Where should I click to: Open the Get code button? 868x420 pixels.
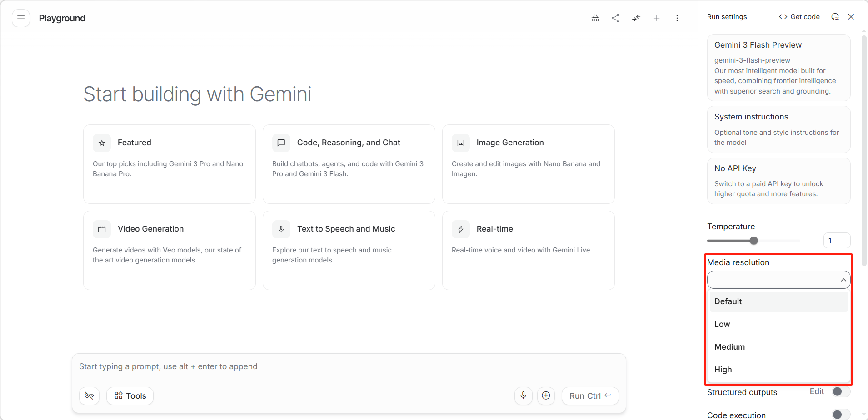(x=799, y=17)
